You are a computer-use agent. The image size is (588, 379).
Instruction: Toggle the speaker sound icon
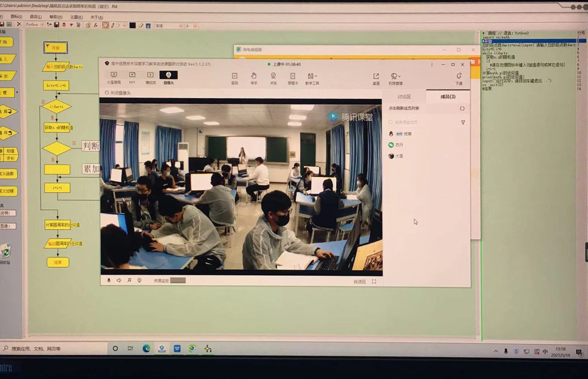point(119,280)
